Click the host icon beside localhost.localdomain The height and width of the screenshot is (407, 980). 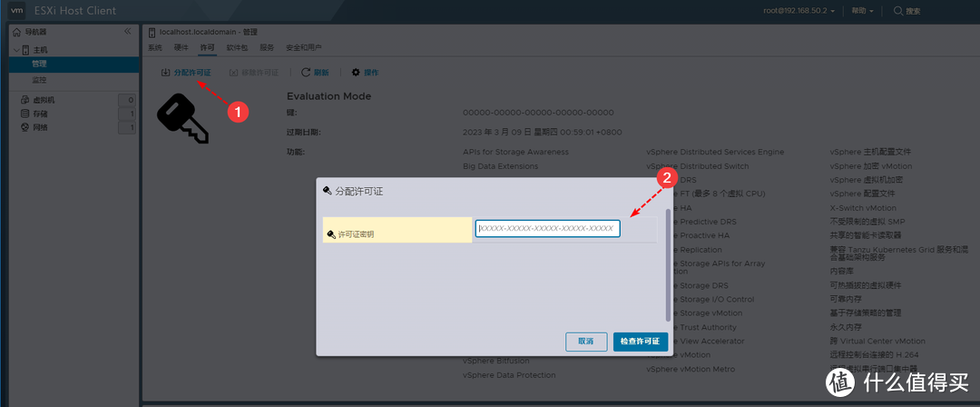pyautogui.click(x=152, y=32)
